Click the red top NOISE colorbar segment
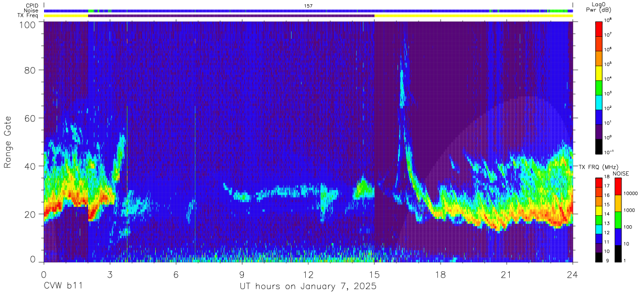 618,186
